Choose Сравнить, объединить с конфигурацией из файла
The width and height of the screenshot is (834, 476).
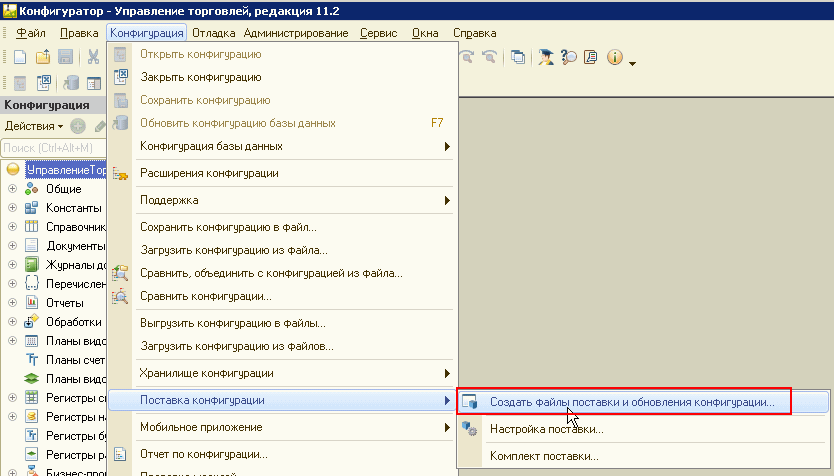click(282, 273)
